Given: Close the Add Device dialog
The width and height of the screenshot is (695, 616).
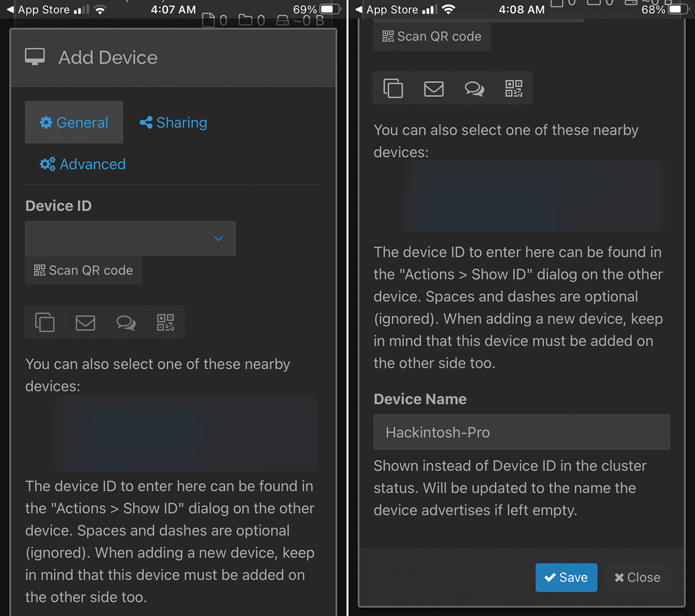Looking at the screenshot, I should point(637,577).
